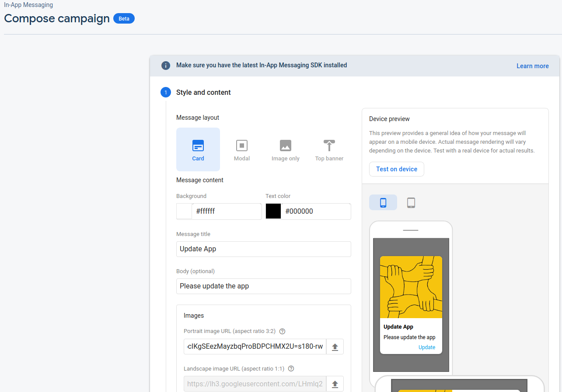Click 'Please update the app' in preview
Viewport: 562px width, 392px height.
[409, 337]
